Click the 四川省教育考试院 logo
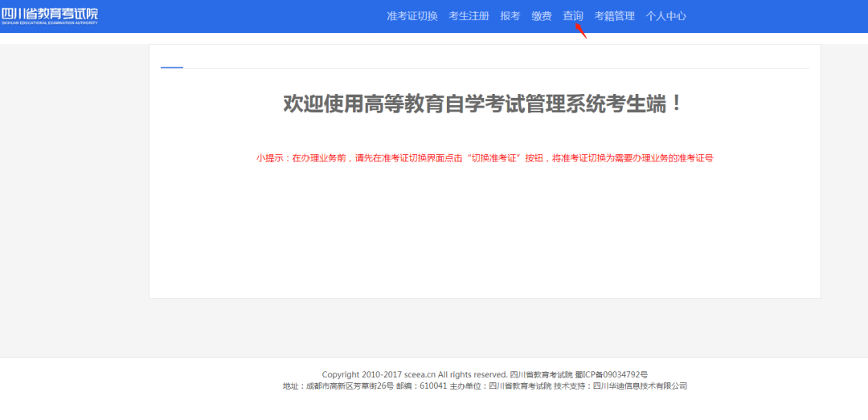Image resolution: width=868 pixels, height=420 pixels. point(49,14)
